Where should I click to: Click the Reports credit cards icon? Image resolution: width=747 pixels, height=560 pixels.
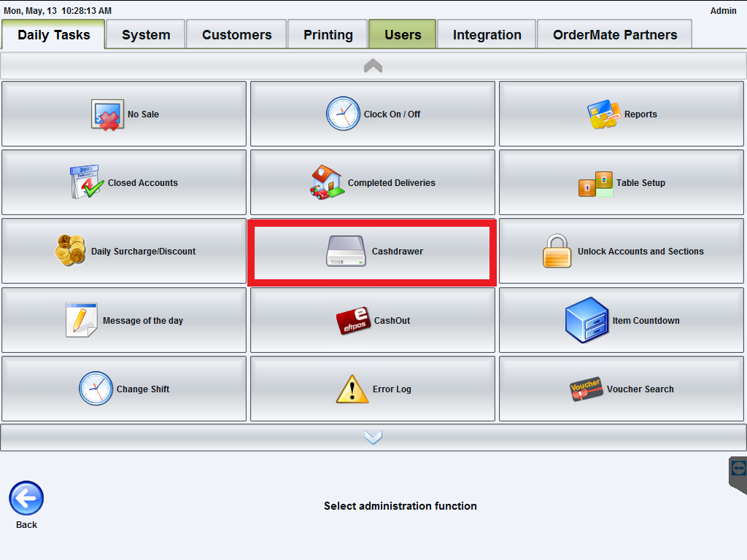point(603,114)
